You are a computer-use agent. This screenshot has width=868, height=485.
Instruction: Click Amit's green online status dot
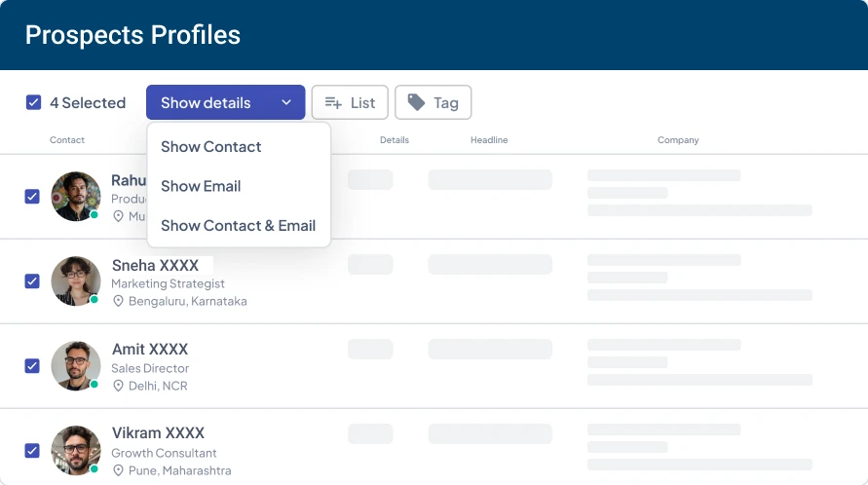94,385
